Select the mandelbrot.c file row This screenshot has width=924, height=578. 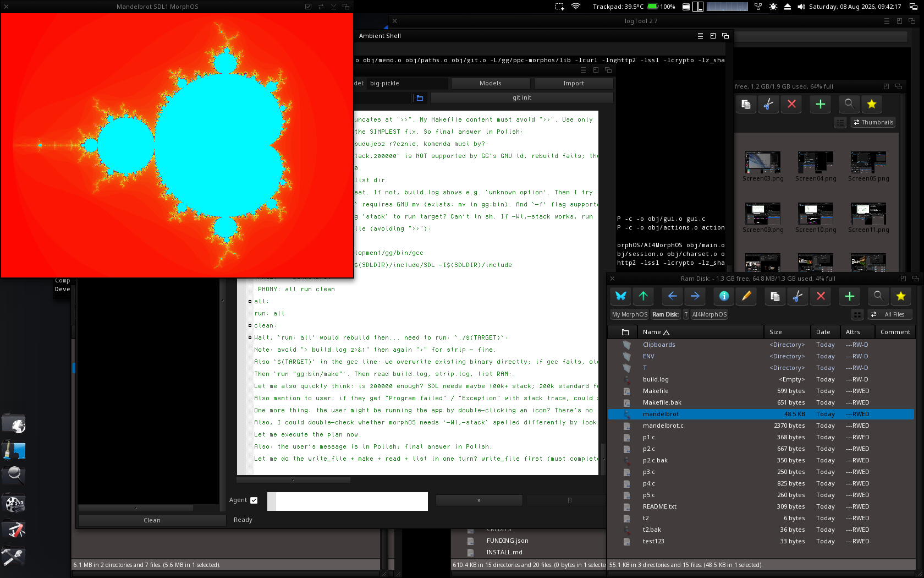tap(761, 426)
